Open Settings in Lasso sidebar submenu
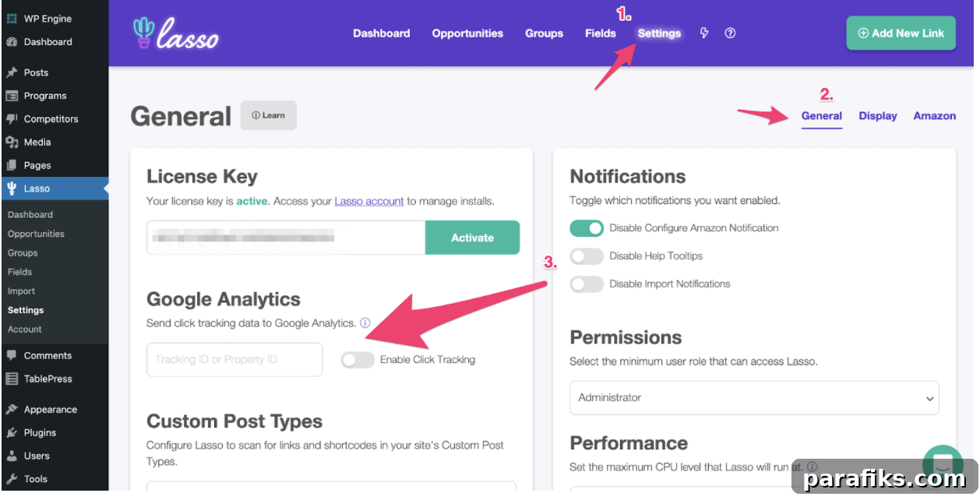The width and height of the screenshot is (980, 500). pos(26,310)
